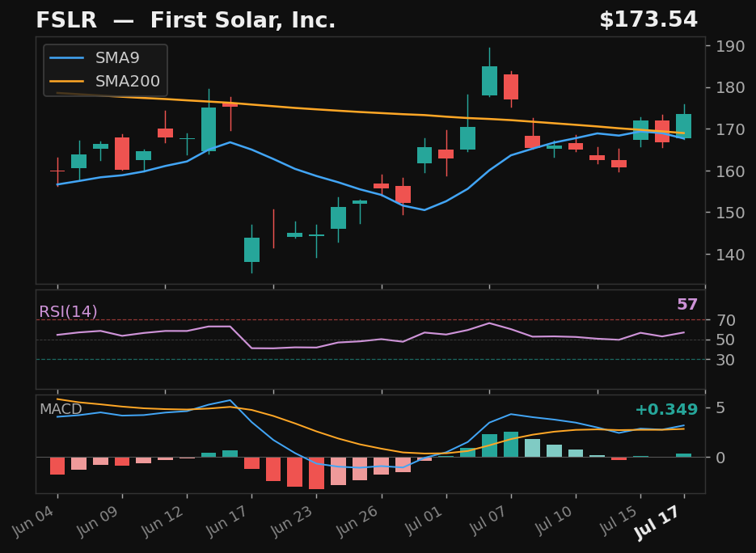756x553 pixels.
Task: Click the Jun 04 date label
Action: pos(34,521)
